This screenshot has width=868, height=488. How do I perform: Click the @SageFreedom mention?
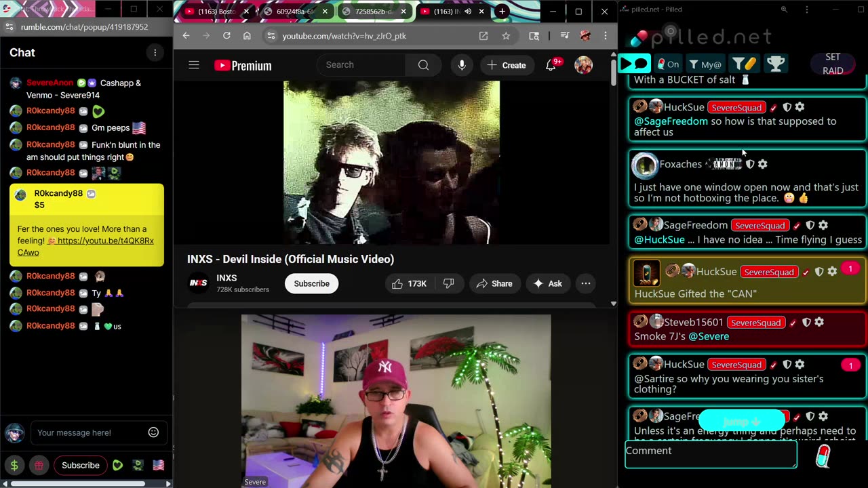[671, 121]
